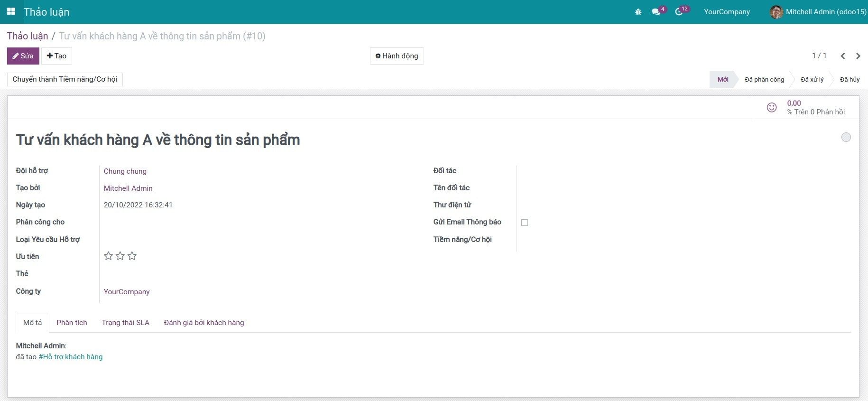Open the conversations messages icon
The height and width of the screenshot is (401, 868).
[656, 12]
